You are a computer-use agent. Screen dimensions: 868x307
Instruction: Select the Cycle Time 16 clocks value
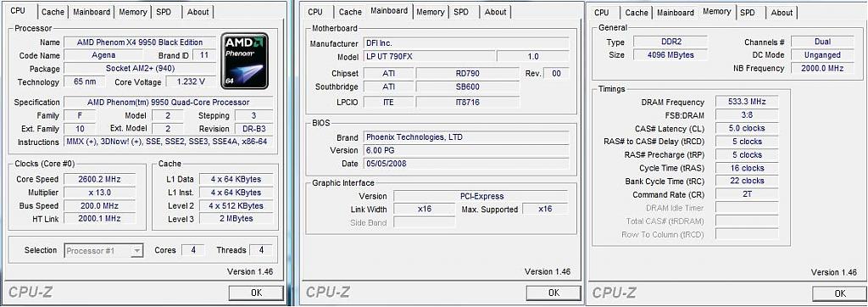coord(747,168)
